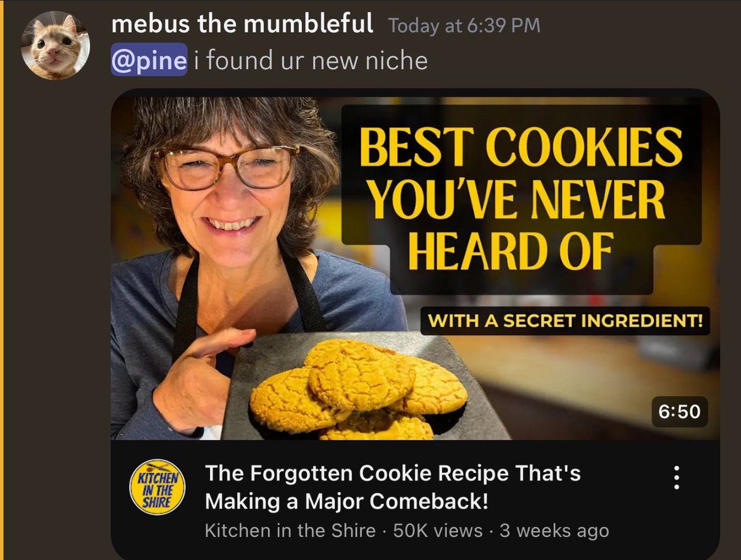Click the orange cat profile avatar
Image resolution: width=741 pixels, height=560 pixels.
[x=56, y=46]
